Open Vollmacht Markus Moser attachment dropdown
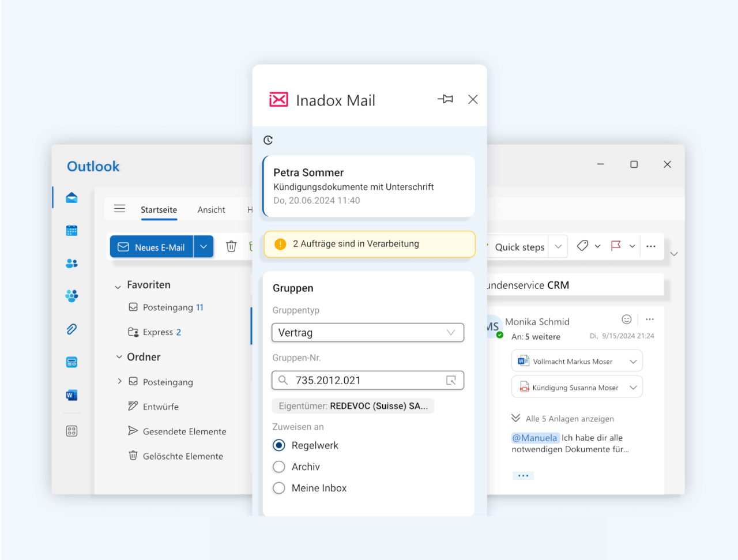This screenshot has height=560, width=738. click(x=633, y=362)
